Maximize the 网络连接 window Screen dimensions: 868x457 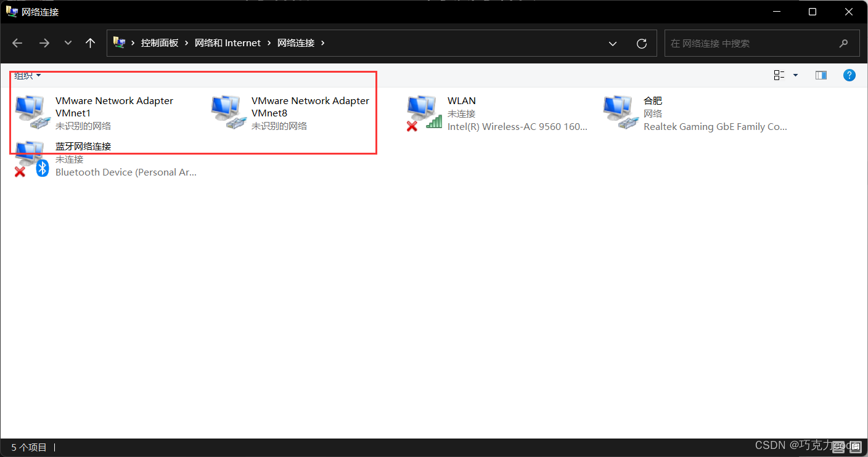[812, 12]
